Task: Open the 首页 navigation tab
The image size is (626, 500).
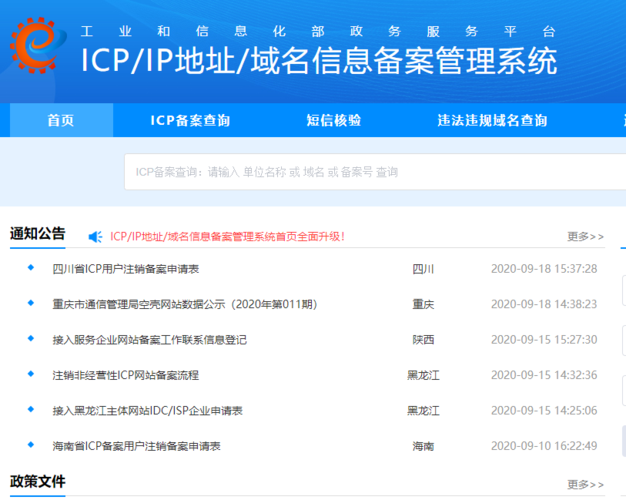Action: (x=61, y=120)
